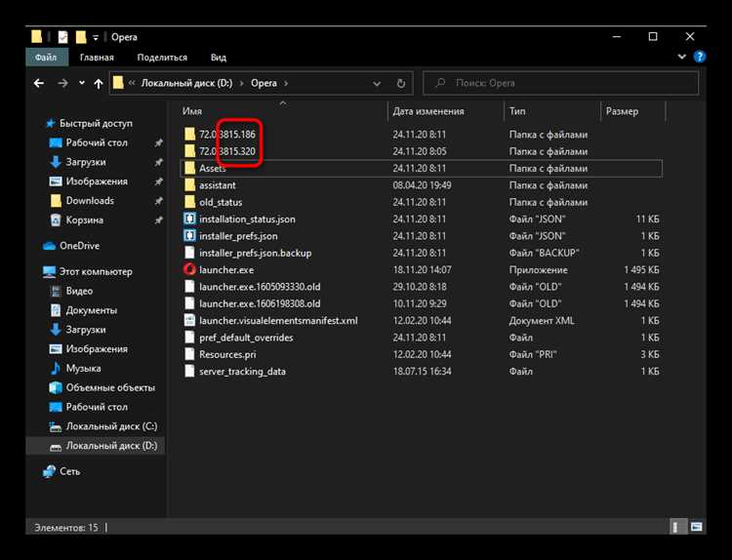Go up one folder level
Viewport: 732px width, 560px height.
point(98,84)
